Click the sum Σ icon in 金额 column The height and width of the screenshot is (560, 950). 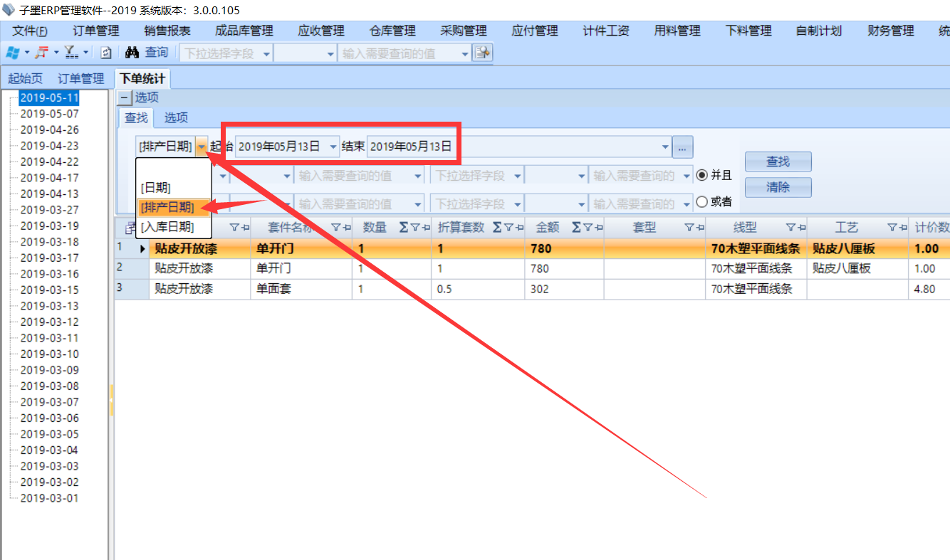pyautogui.click(x=577, y=228)
